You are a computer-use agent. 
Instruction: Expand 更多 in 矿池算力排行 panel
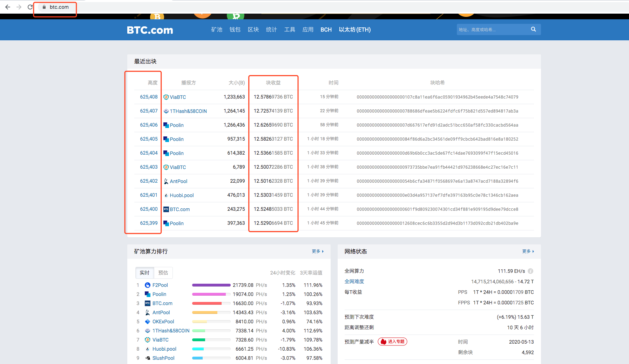(x=318, y=251)
